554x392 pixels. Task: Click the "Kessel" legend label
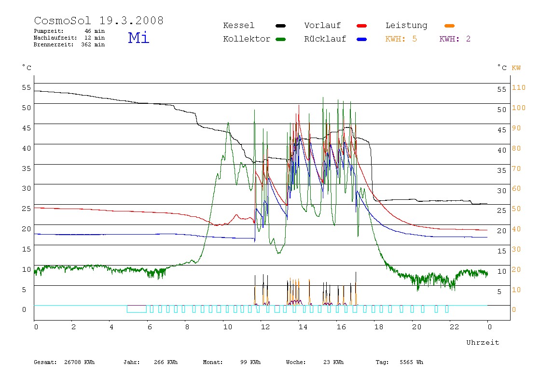click(x=238, y=26)
